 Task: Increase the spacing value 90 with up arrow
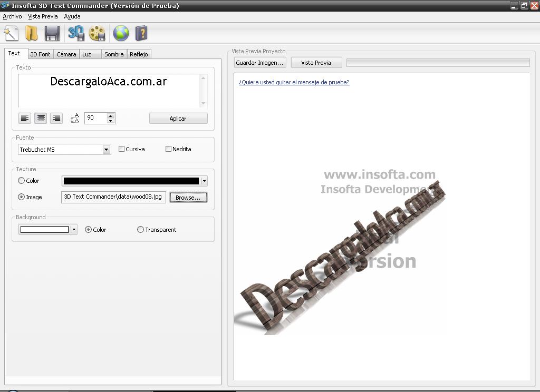click(110, 115)
